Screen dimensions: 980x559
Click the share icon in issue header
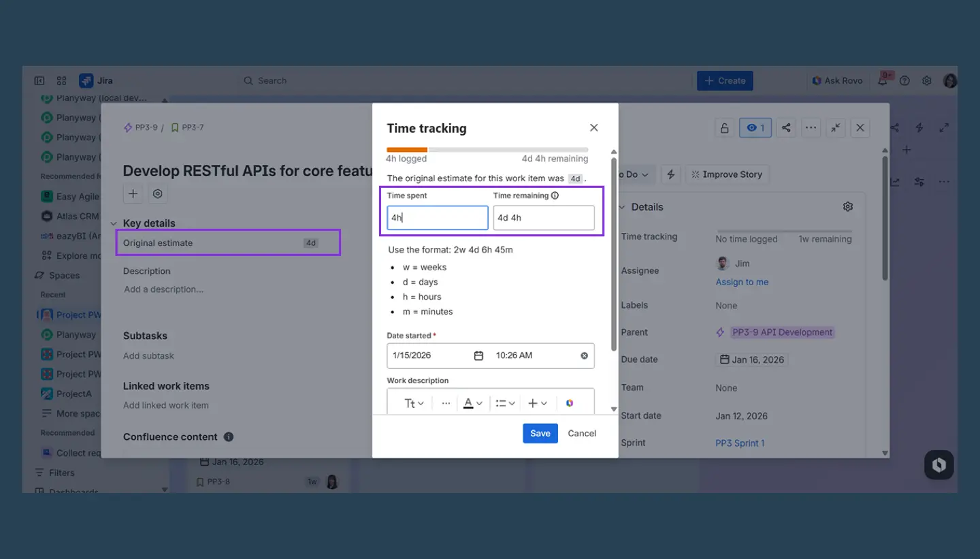pos(786,127)
